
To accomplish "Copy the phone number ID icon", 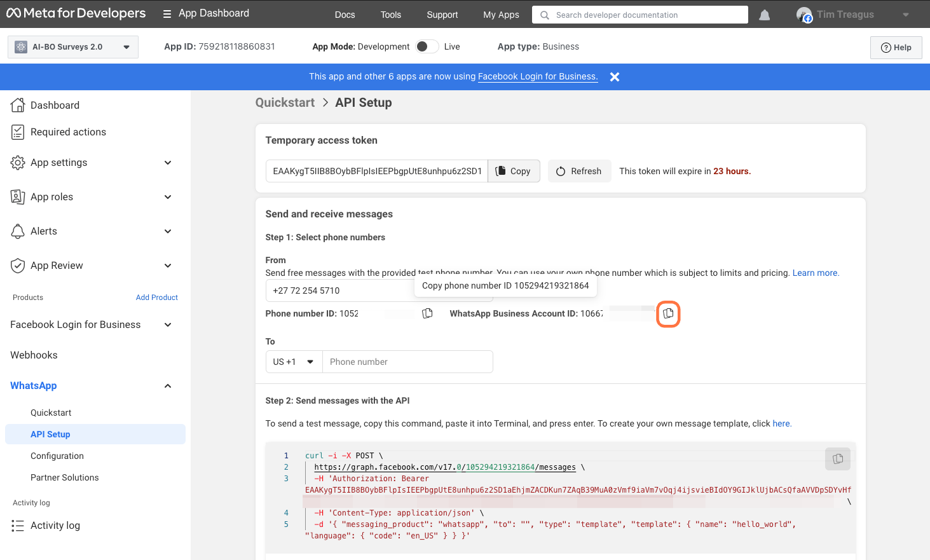I will (x=428, y=313).
